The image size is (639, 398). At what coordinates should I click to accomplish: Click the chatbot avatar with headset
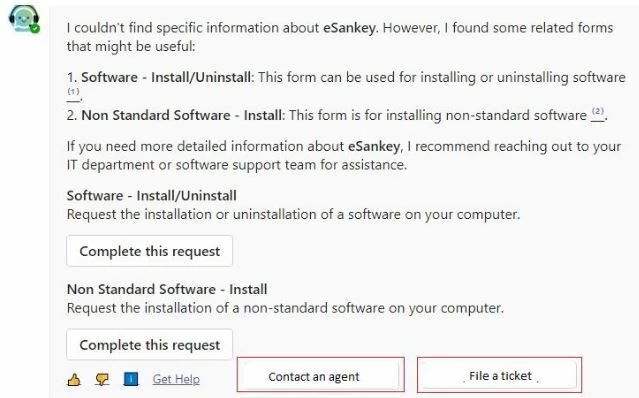(x=24, y=19)
